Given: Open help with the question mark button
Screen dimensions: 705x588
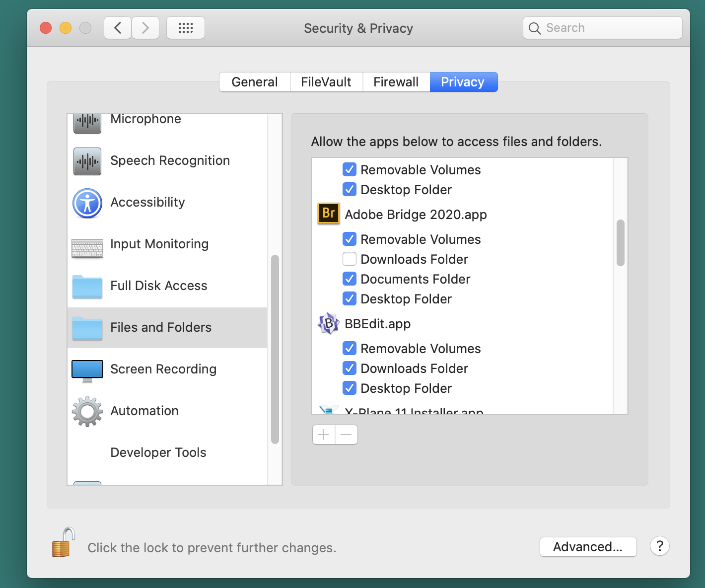Looking at the screenshot, I should 660,546.
